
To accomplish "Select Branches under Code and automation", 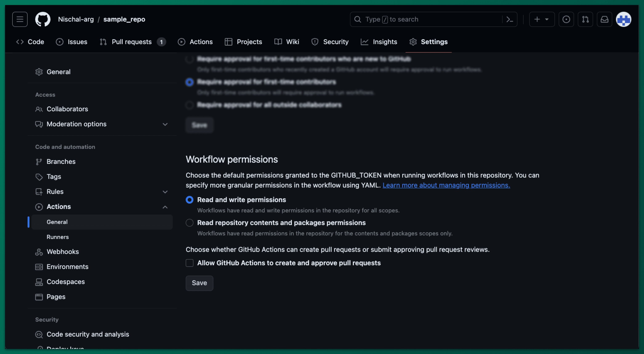I will (x=61, y=161).
